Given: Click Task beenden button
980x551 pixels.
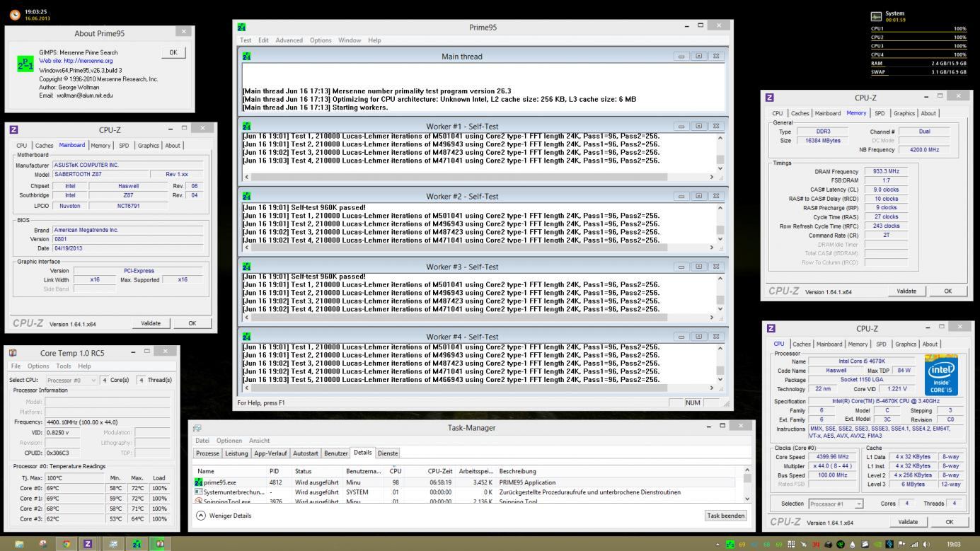Looking at the screenshot, I should 725,516.
